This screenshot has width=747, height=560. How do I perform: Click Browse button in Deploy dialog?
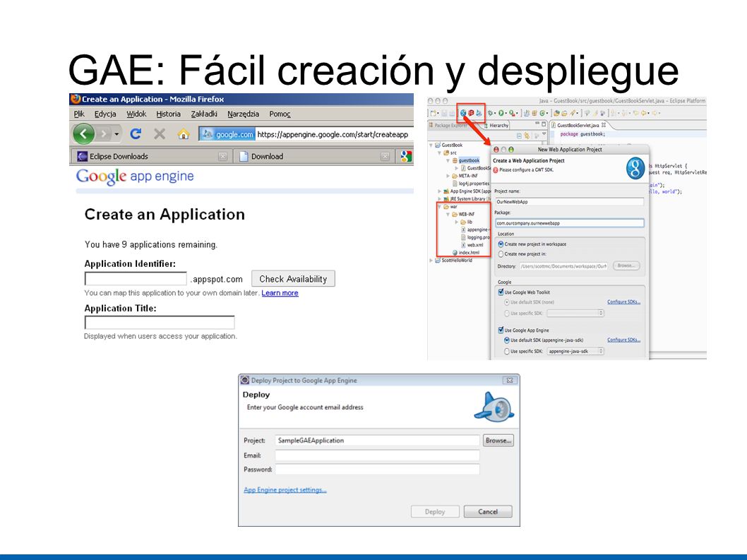coord(498,441)
